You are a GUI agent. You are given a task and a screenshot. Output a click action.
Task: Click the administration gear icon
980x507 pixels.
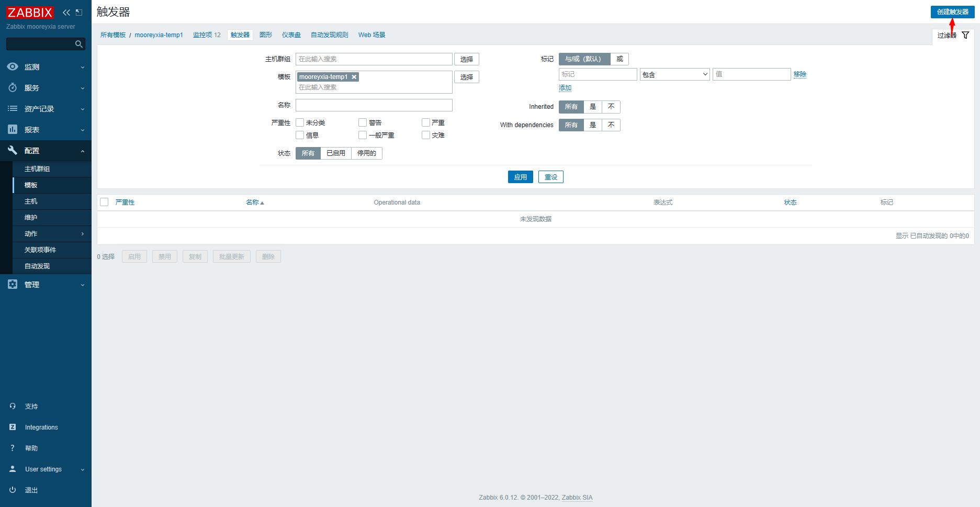tap(13, 284)
